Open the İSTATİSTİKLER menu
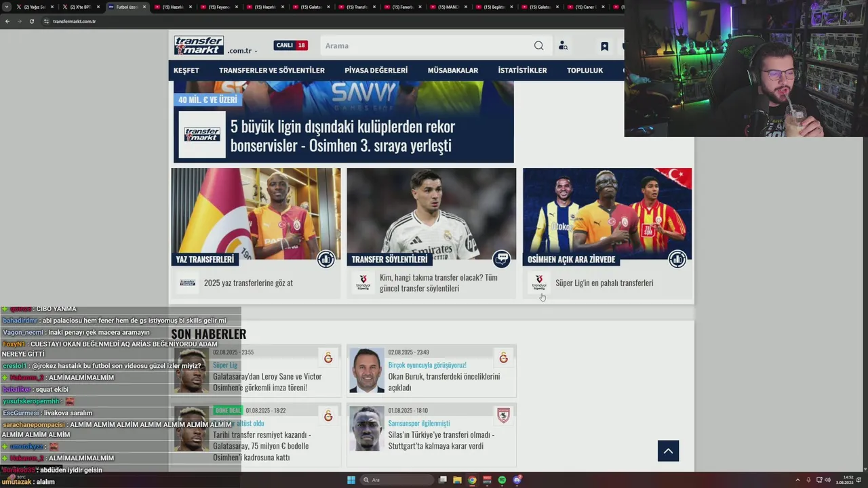 522,70
